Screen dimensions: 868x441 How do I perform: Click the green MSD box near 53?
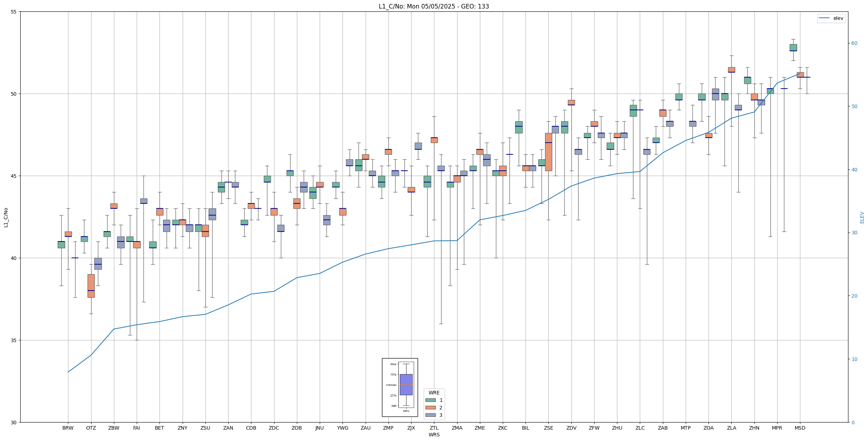pyautogui.click(x=793, y=48)
